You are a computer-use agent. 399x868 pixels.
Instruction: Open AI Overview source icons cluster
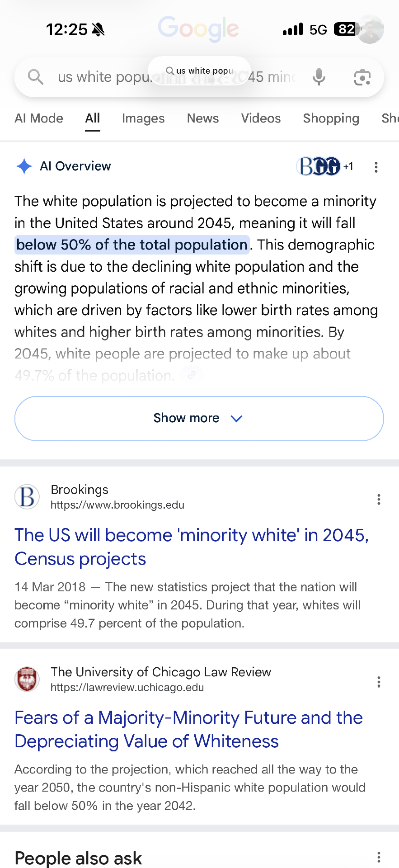(324, 166)
